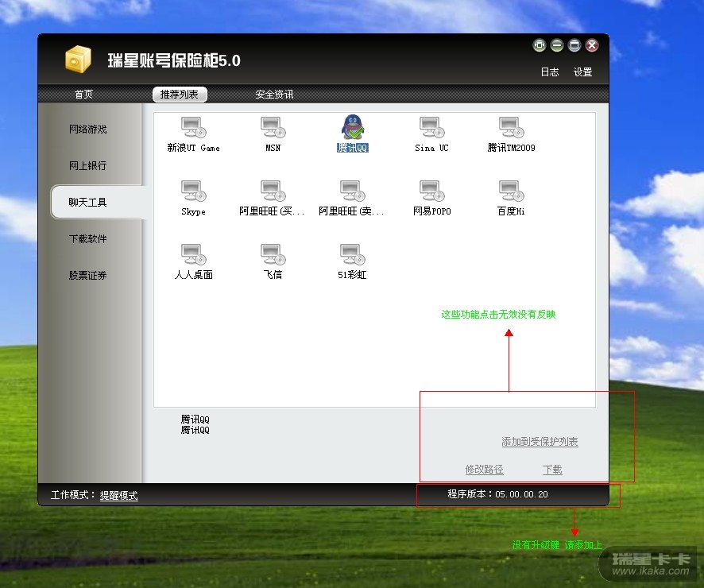
Task: Select the Sina UC icon
Action: point(432,127)
